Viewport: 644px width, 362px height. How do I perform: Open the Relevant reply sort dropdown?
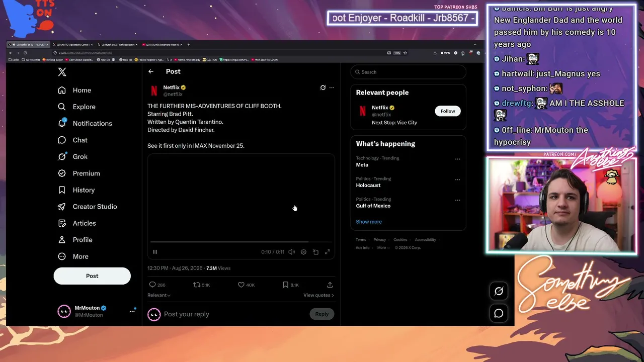(x=159, y=295)
